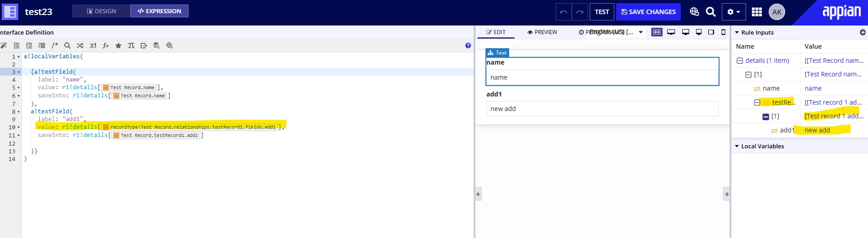Switch to DESIGN mode tab
Screen dimensions: 868x238
[x=102, y=11]
